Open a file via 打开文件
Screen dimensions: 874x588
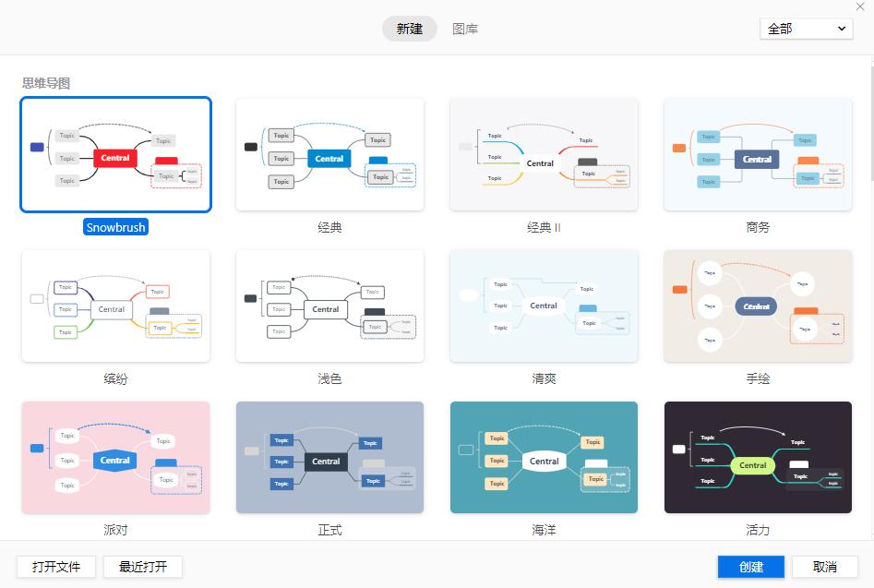click(55, 567)
